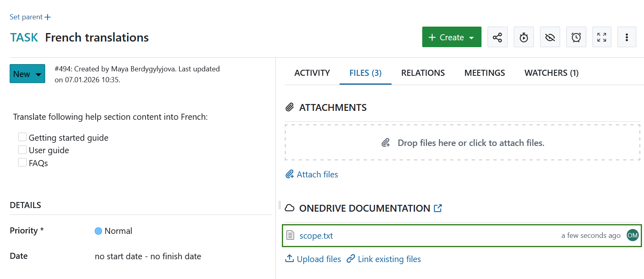Viewport: 644px width, 279px height.
Task: Click paperclip icon in the drop zone
Action: click(386, 143)
